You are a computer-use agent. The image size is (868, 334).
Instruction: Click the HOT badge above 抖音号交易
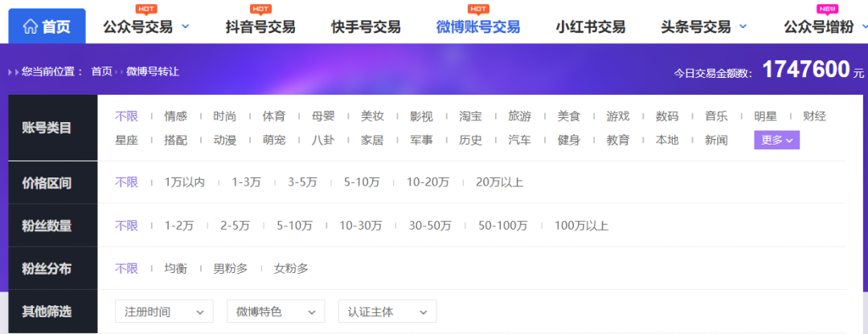point(260,9)
